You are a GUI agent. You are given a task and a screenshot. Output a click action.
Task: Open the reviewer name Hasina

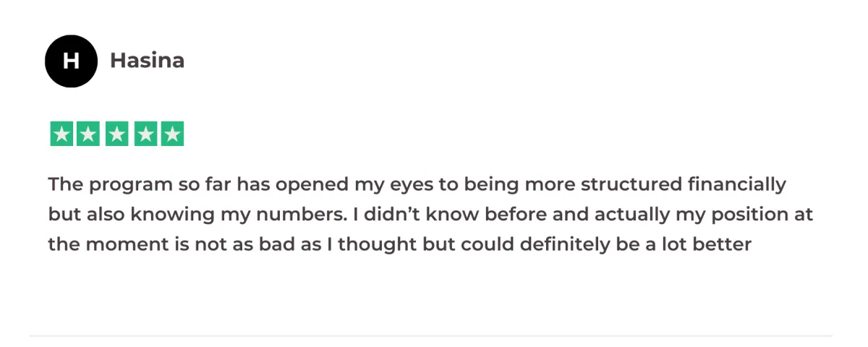coord(147,61)
